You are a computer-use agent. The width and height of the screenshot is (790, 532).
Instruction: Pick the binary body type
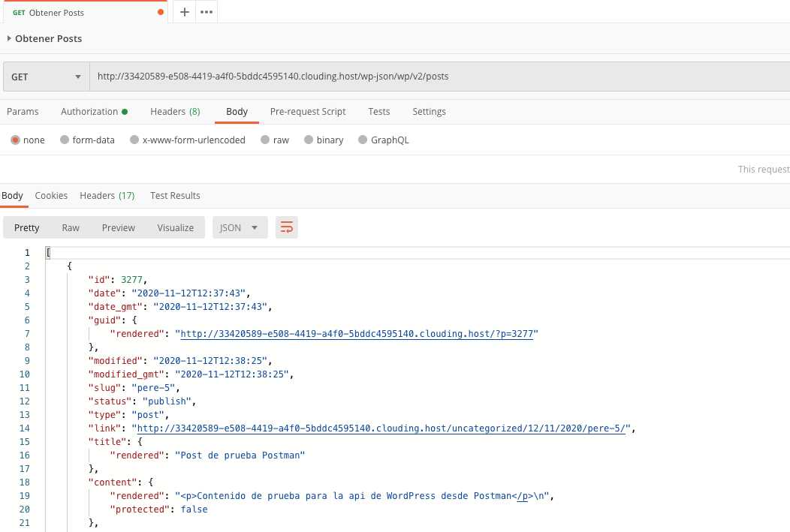pyautogui.click(x=309, y=140)
